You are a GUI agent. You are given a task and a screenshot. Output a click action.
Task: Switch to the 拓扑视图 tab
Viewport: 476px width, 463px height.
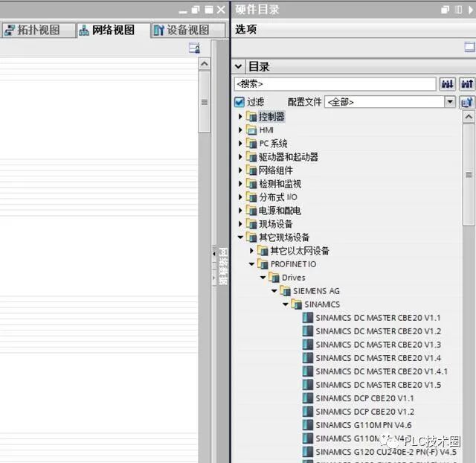click(39, 30)
